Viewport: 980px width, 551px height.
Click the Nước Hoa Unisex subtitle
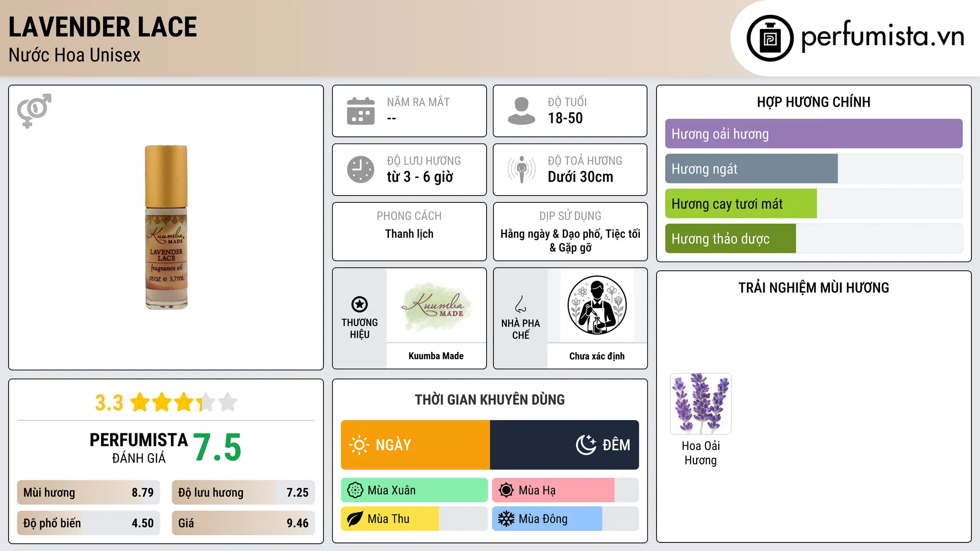[75, 55]
